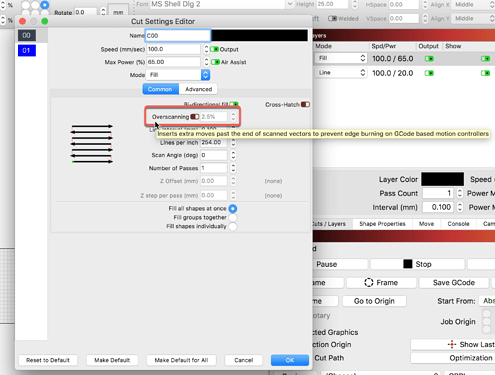Screen dimensions: 495x375
Task: Increase Speed using its stepper arrows
Action: click(206, 47)
